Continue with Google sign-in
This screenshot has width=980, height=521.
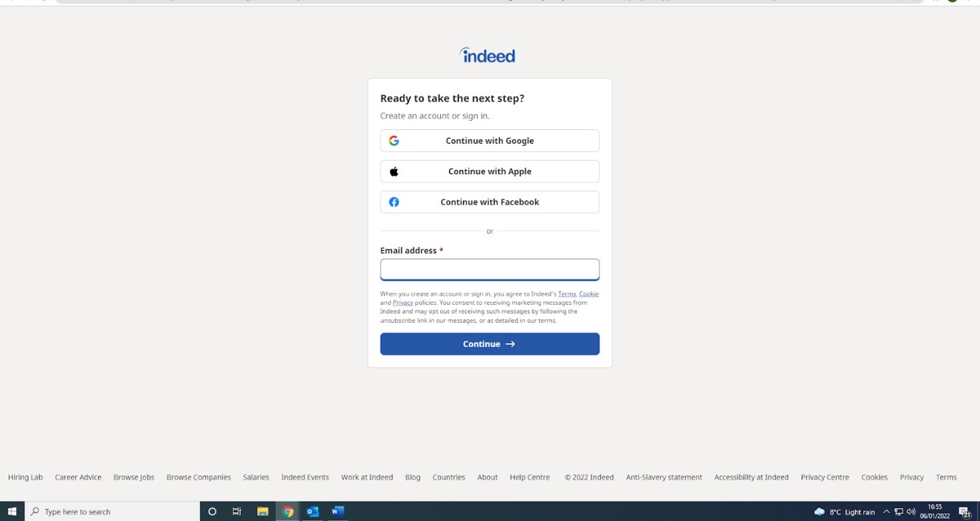(x=489, y=141)
